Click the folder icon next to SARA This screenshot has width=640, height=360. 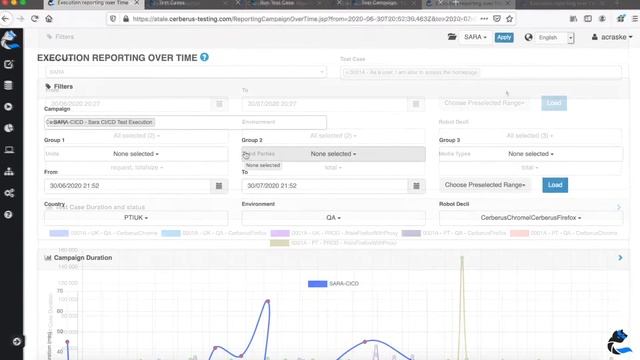pos(452,37)
